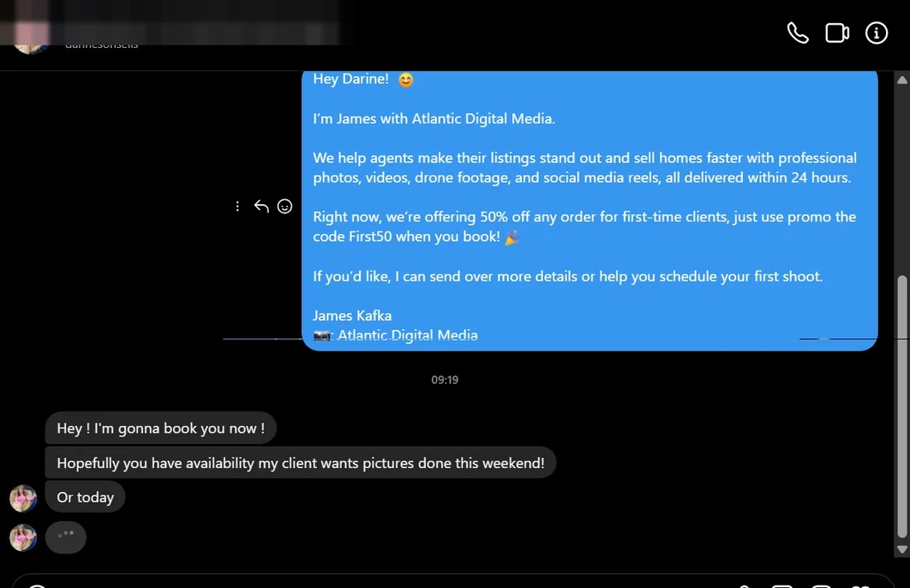Click the avatar next to "Or today"
This screenshot has width=910, height=588.
[23, 499]
